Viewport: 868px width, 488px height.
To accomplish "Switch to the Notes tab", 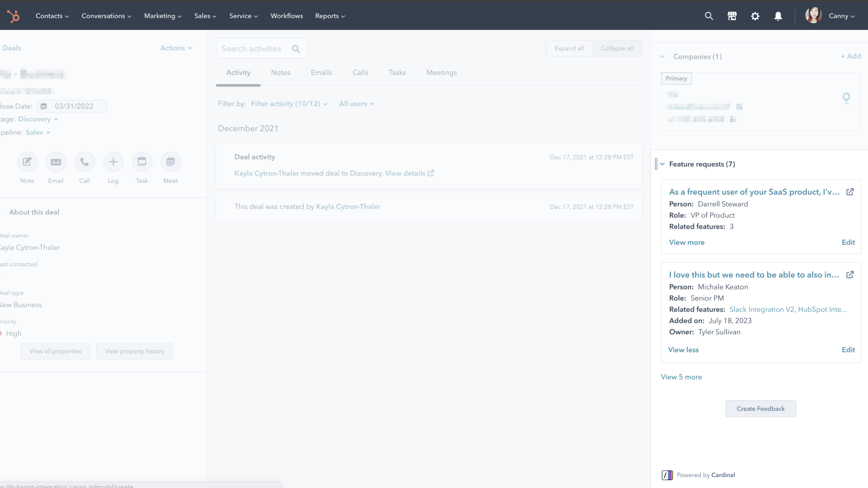I will 281,72.
